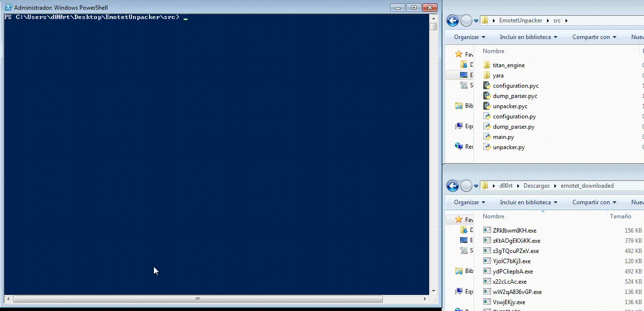The height and width of the screenshot is (311, 644).
Task: Sort by Nombre column in src window
Action: tap(493, 51)
